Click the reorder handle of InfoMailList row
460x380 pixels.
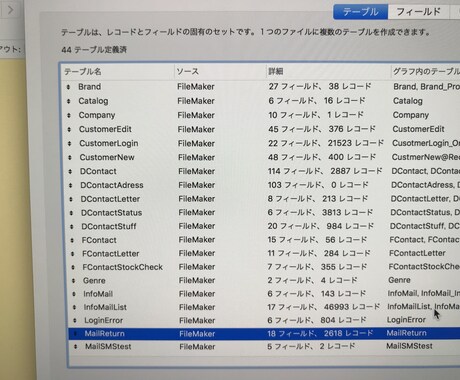point(74,307)
